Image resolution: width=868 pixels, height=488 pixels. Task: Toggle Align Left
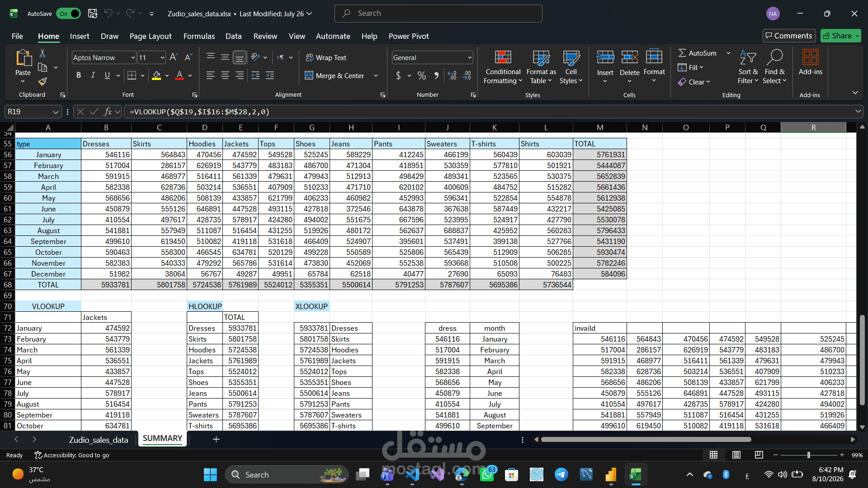pyautogui.click(x=210, y=75)
